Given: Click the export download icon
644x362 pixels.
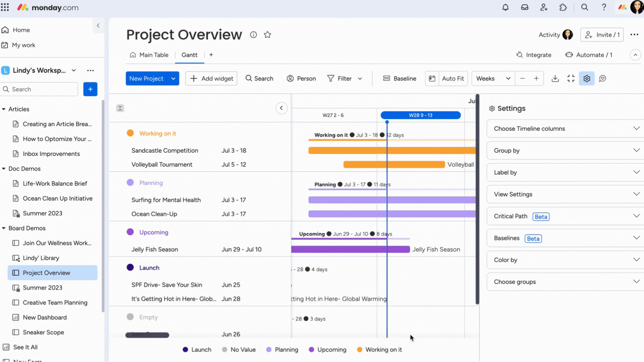Looking at the screenshot, I should (x=555, y=78).
